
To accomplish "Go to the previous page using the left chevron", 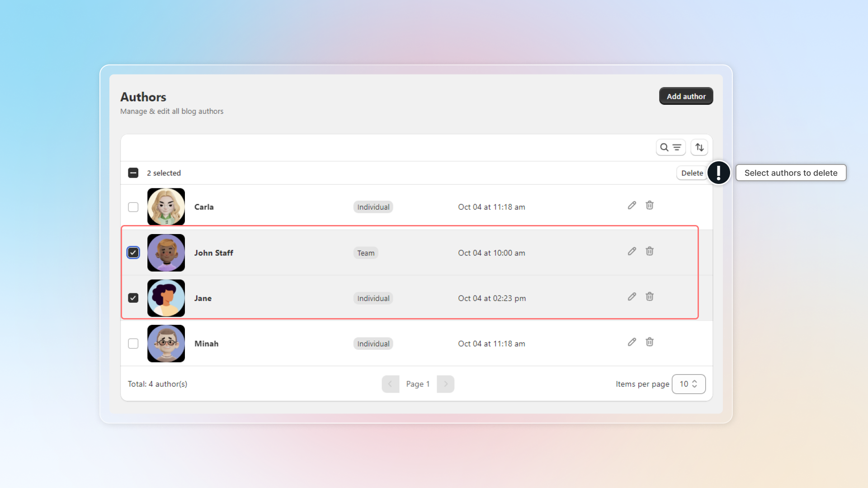I will (390, 384).
